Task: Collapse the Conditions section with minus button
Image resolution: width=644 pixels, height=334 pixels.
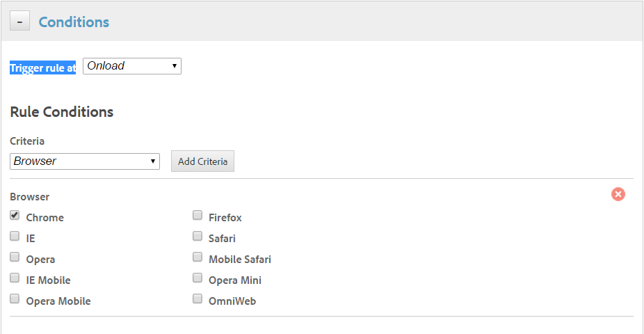Action: click(x=19, y=22)
